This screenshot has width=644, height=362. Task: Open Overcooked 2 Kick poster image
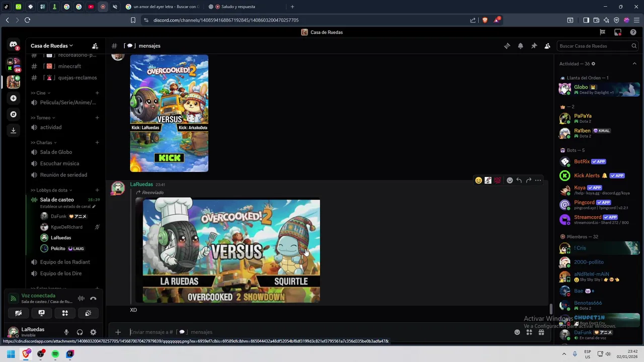169,114
